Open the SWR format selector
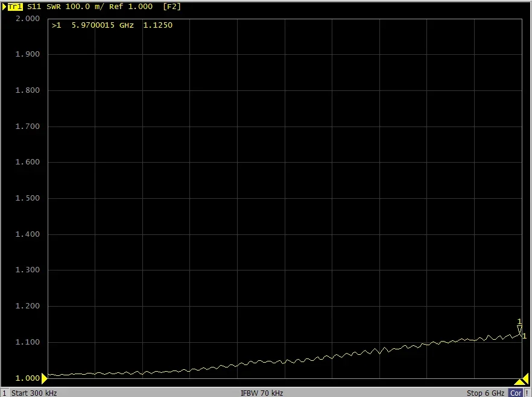This screenshot has width=532, height=397. (x=54, y=7)
